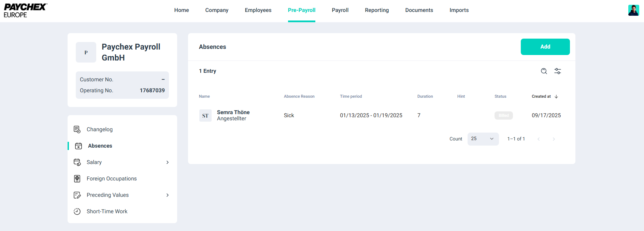Open the Count 25 dropdown
Screen dimensions: 644x231
pos(483,139)
